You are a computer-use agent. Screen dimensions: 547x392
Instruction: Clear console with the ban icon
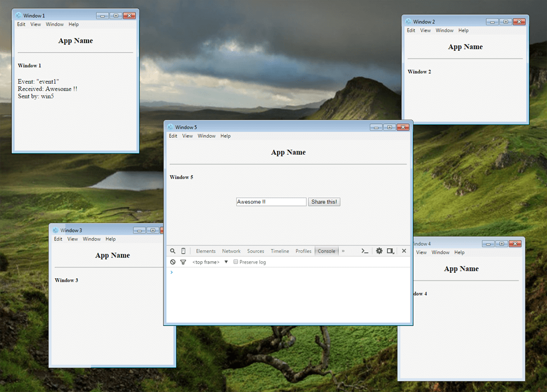173,262
